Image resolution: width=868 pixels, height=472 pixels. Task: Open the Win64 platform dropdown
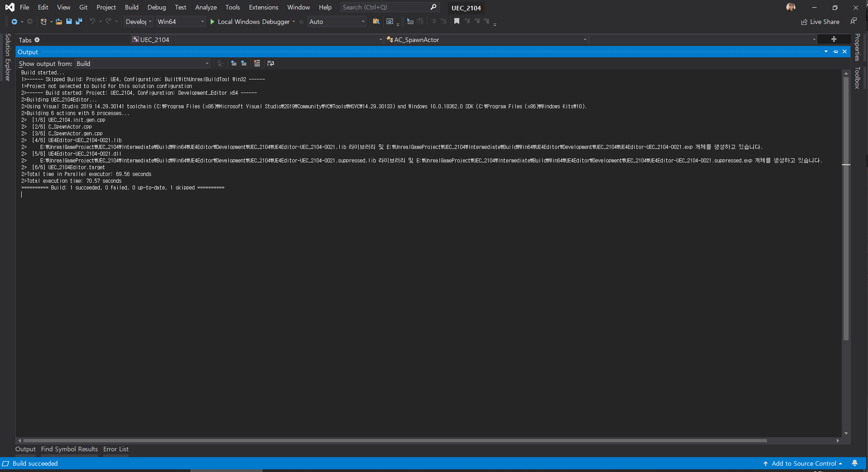[x=180, y=22]
